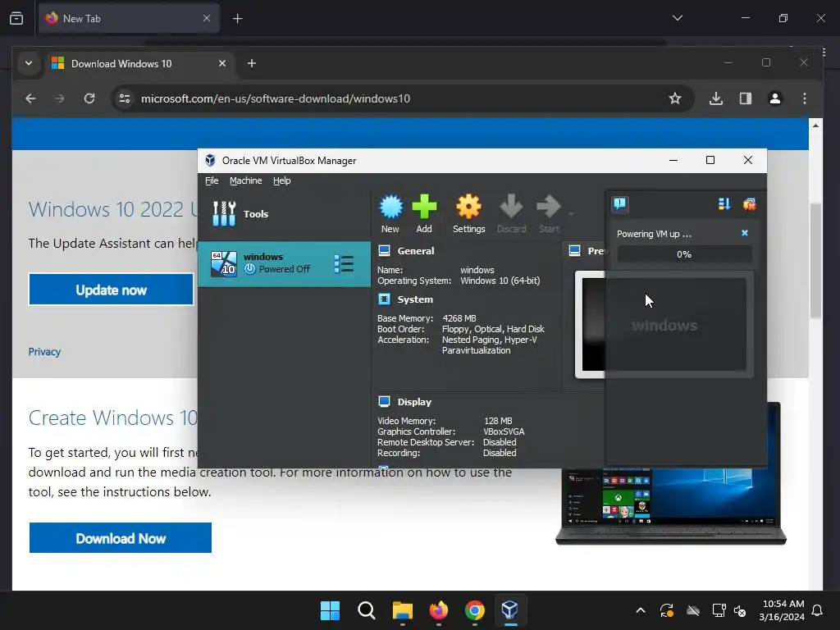Click the Update now button

111,290
